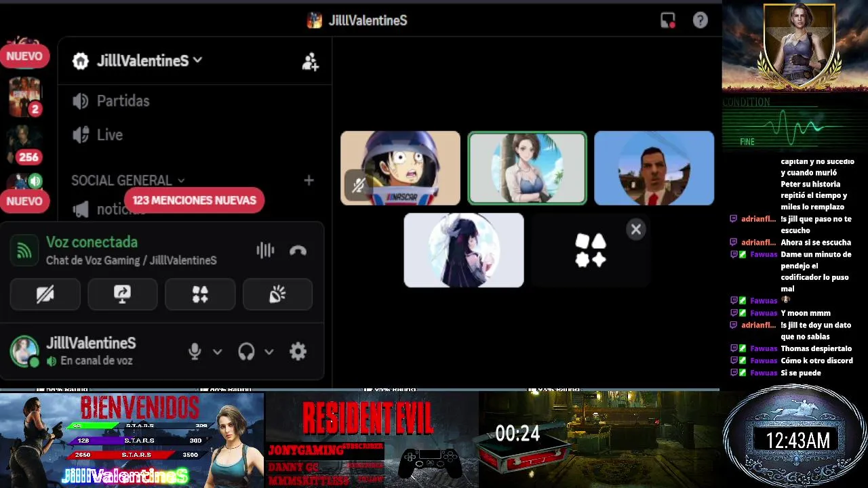Click the noticias announcement channel
The width and height of the screenshot is (868, 488).
click(111, 209)
